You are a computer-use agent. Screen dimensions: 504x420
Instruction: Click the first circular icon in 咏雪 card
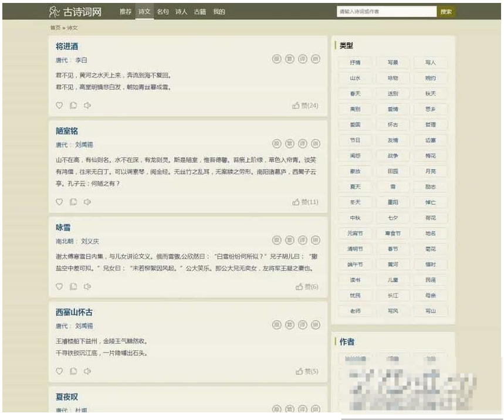coord(277,240)
